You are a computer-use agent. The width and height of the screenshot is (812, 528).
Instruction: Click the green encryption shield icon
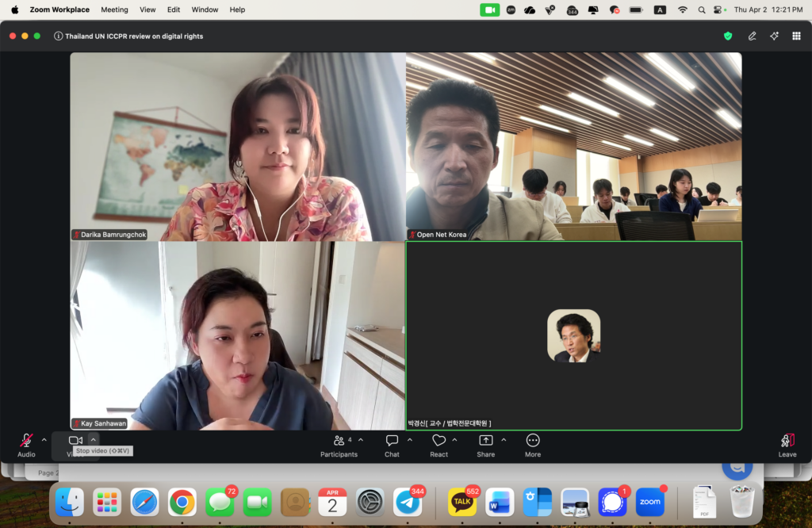click(x=728, y=36)
